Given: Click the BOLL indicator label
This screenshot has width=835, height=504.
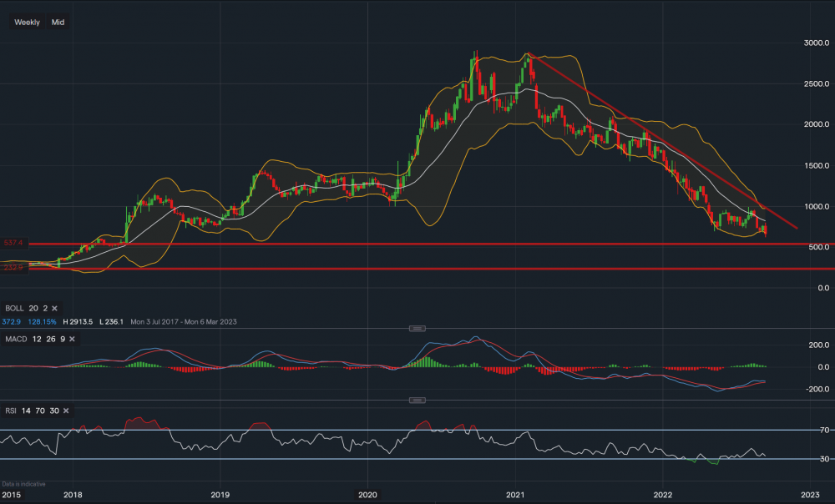Looking at the screenshot, I should coord(15,308).
